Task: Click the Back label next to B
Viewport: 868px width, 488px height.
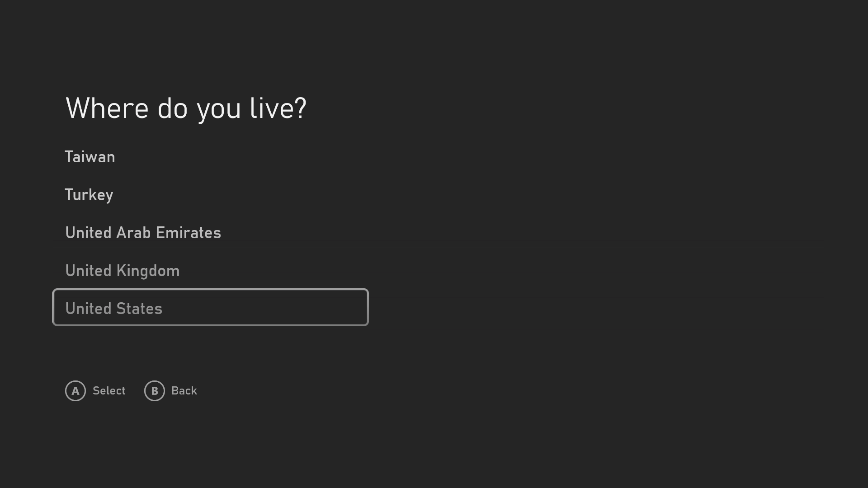Action: (184, 391)
